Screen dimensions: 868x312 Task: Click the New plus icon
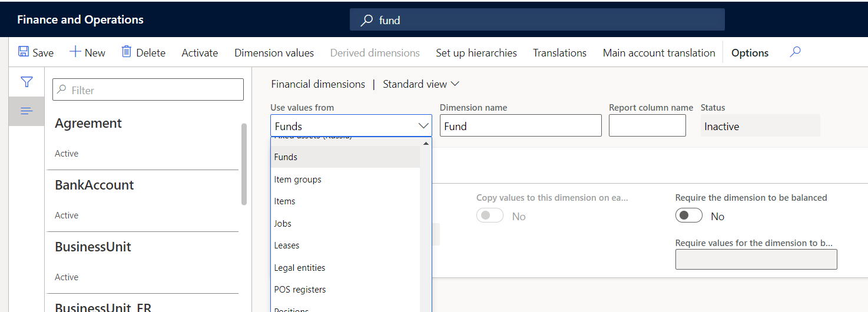point(75,52)
